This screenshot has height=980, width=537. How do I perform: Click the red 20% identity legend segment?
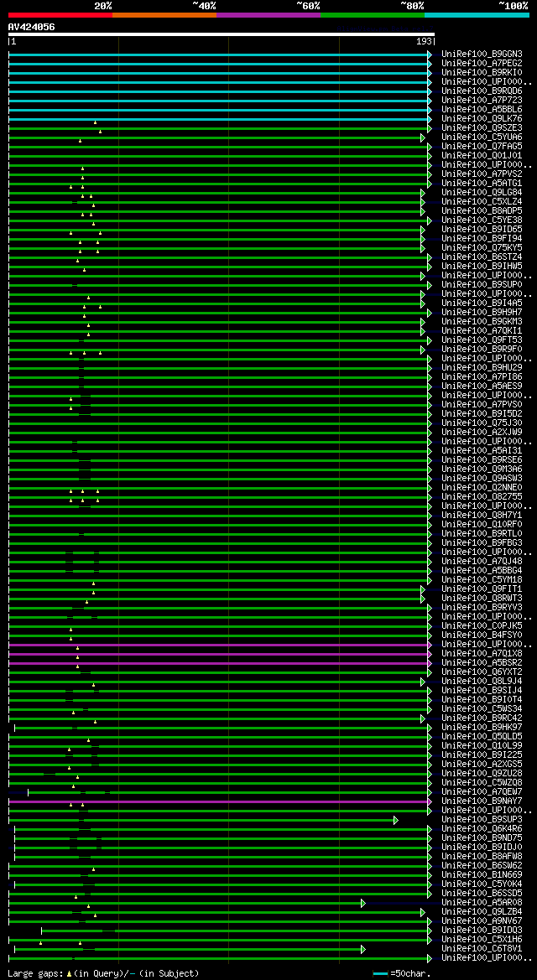coord(60,14)
